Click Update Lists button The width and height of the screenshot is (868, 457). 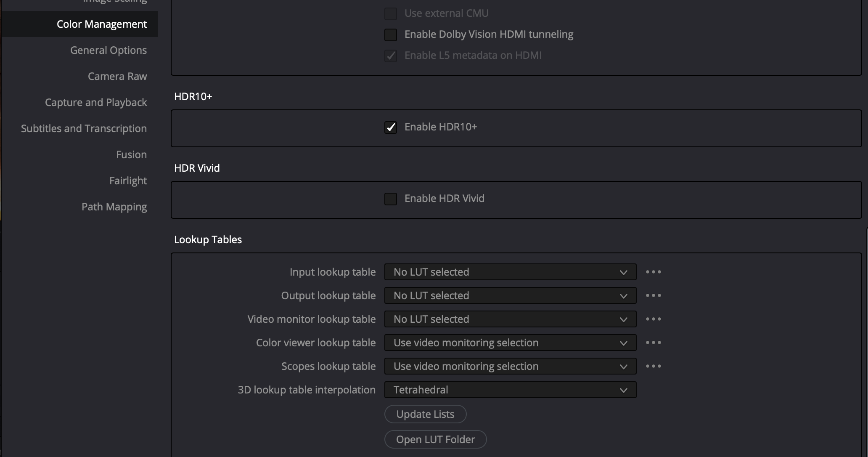(x=425, y=414)
